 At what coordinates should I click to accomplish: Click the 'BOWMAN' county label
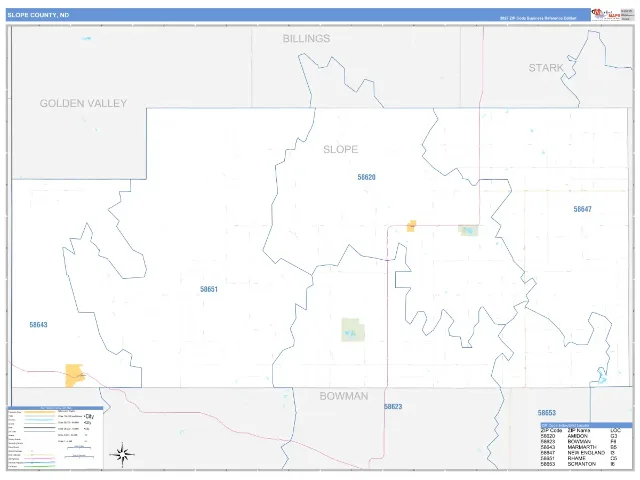tap(344, 396)
